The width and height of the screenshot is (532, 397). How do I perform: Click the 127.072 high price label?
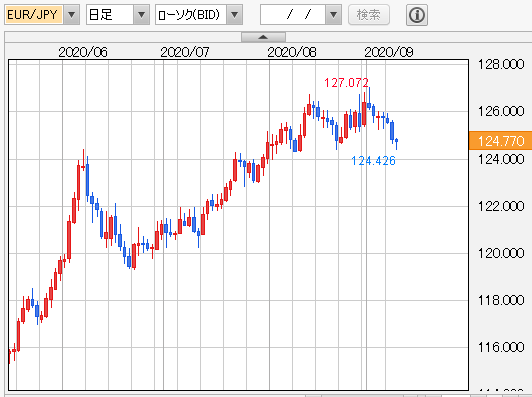click(x=346, y=83)
